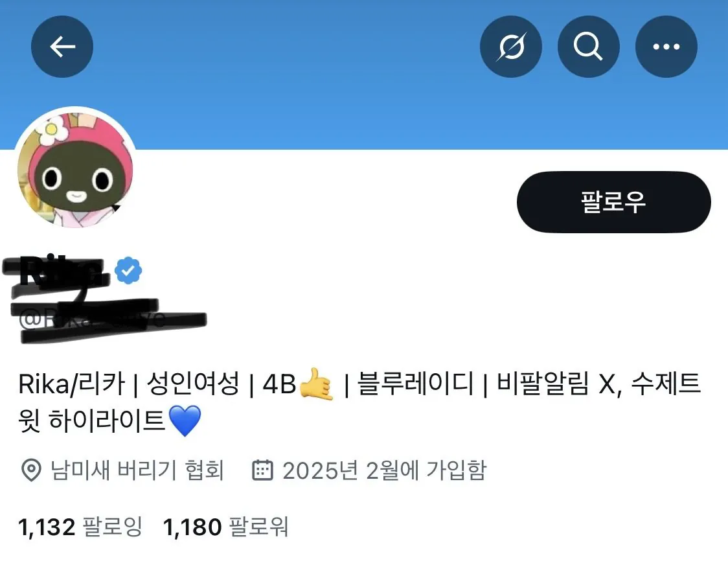Open the three-dot more options menu
Screen dimensions: 728x563
tap(666, 47)
